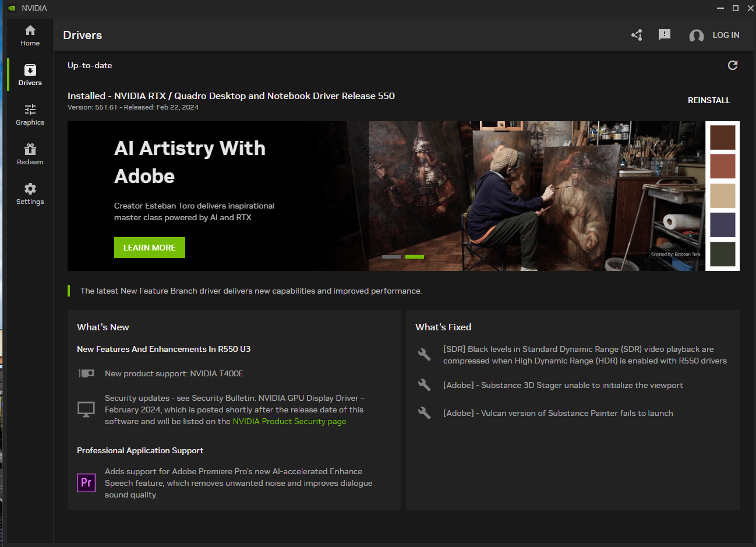Click 'Version: 551.61 - Released: Feb 22, 2024' text
The height and width of the screenshot is (547, 756).
tap(133, 107)
